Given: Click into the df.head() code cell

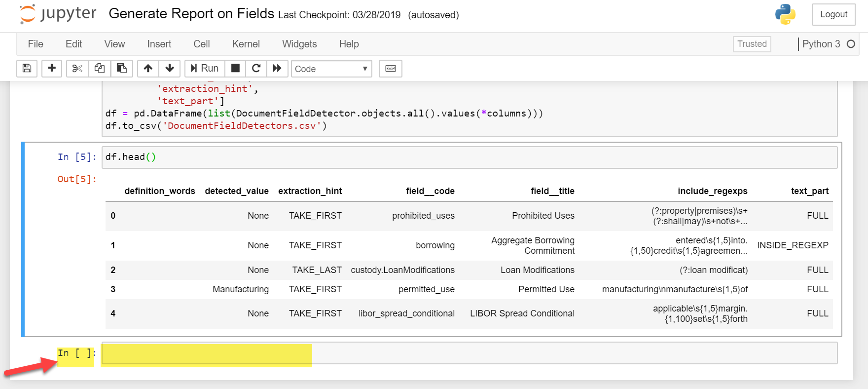Looking at the screenshot, I should [470, 157].
